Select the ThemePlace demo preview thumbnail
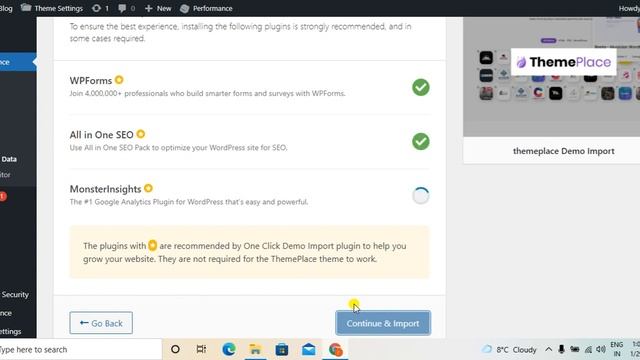This screenshot has height=360, width=640. click(551, 77)
